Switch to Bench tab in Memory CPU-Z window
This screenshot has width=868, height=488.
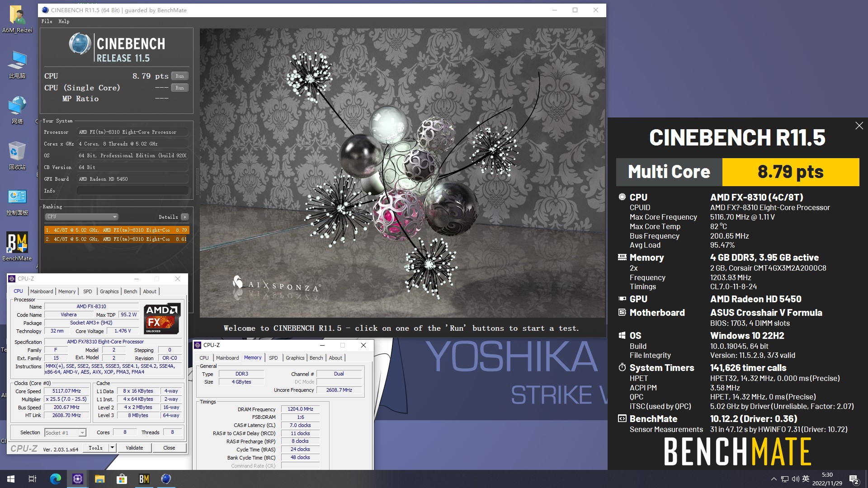coord(316,358)
